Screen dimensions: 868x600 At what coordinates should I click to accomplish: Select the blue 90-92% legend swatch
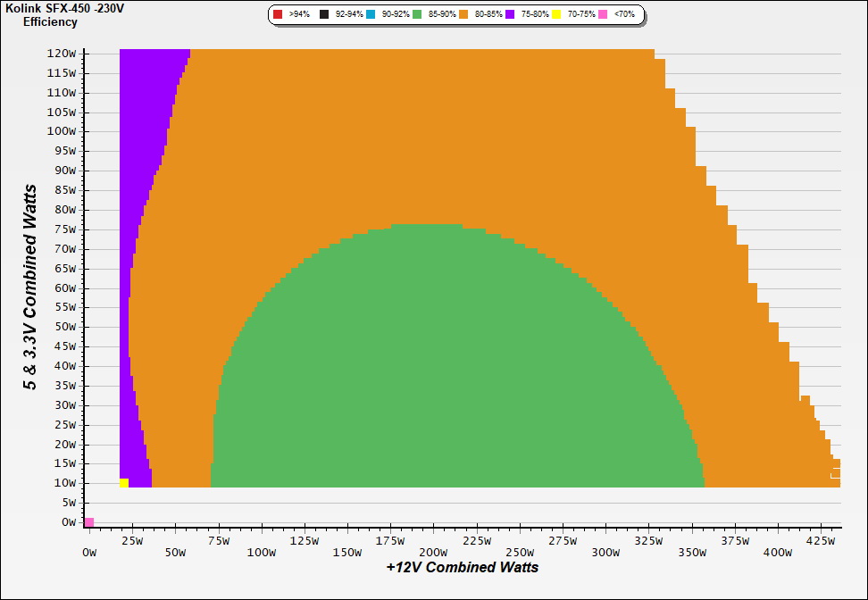pyautogui.click(x=371, y=15)
